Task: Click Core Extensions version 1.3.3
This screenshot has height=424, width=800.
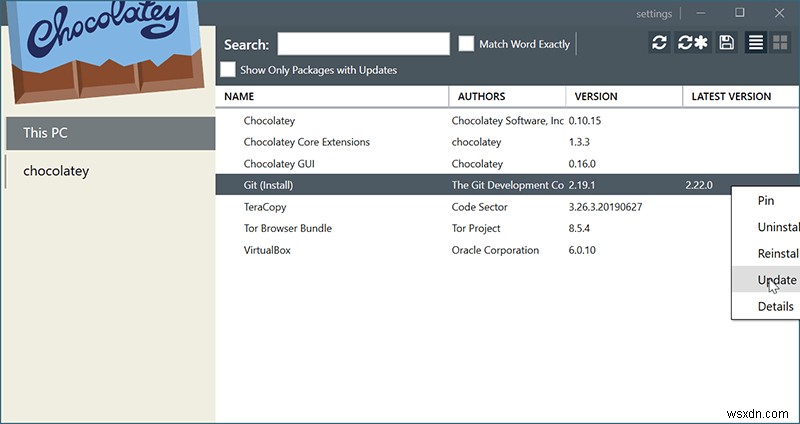Action: [x=579, y=142]
